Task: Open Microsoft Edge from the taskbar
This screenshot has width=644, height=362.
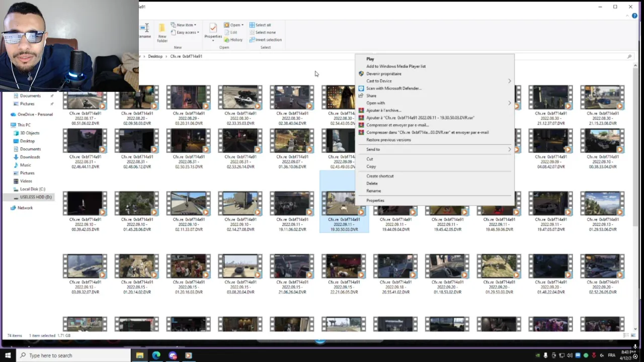Action: (x=156, y=355)
